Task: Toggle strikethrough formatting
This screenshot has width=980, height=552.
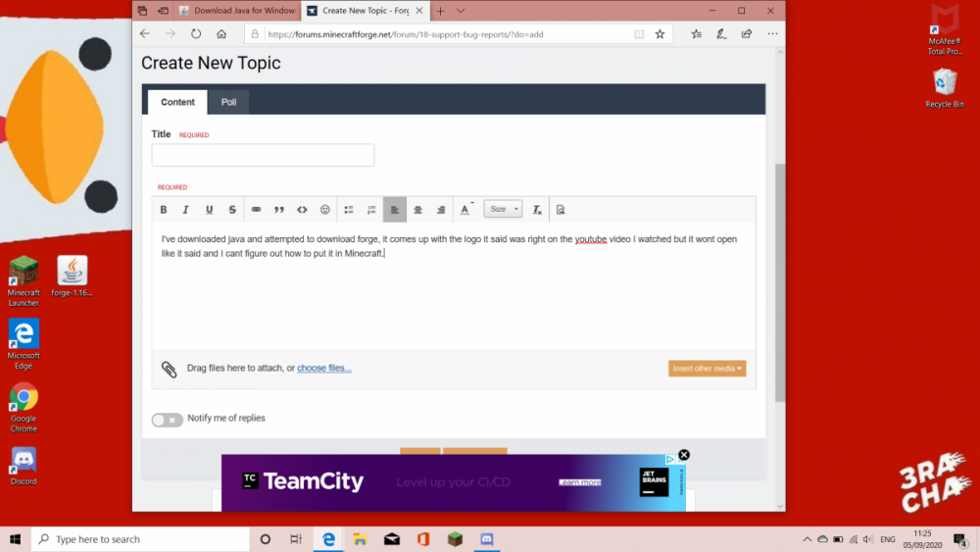Action: click(232, 210)
